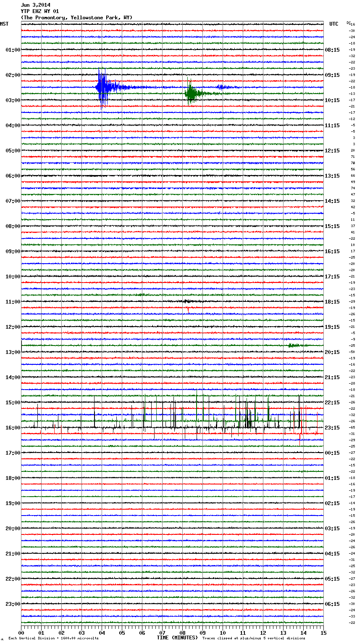This screenshot has height=644, width=357.
Task: Select the 01:00 MST time label
Action: [x=13, y=50]
